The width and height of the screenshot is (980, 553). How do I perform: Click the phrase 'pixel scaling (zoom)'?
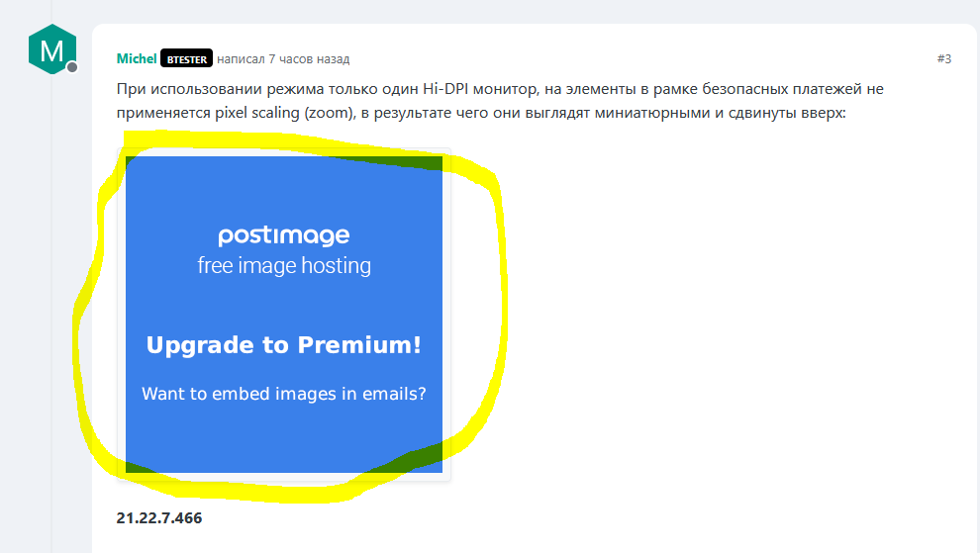click(284, 113)
